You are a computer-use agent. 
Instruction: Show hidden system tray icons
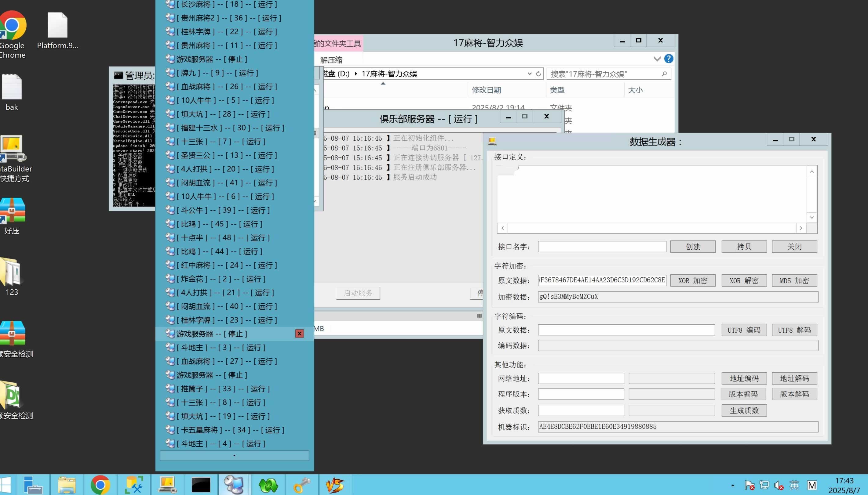click(733, 485)
